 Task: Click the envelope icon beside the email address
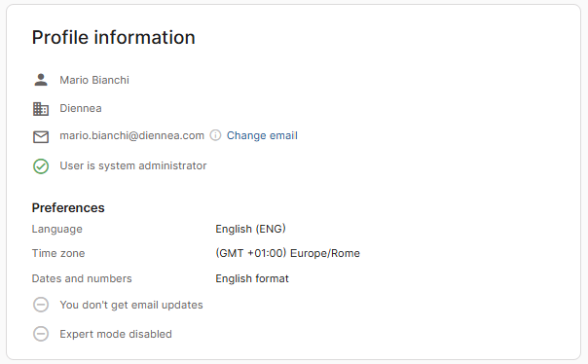tap(41, 137)
